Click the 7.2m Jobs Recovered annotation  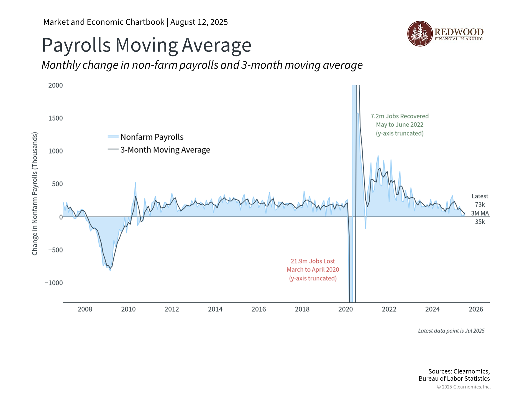[400, 116]
